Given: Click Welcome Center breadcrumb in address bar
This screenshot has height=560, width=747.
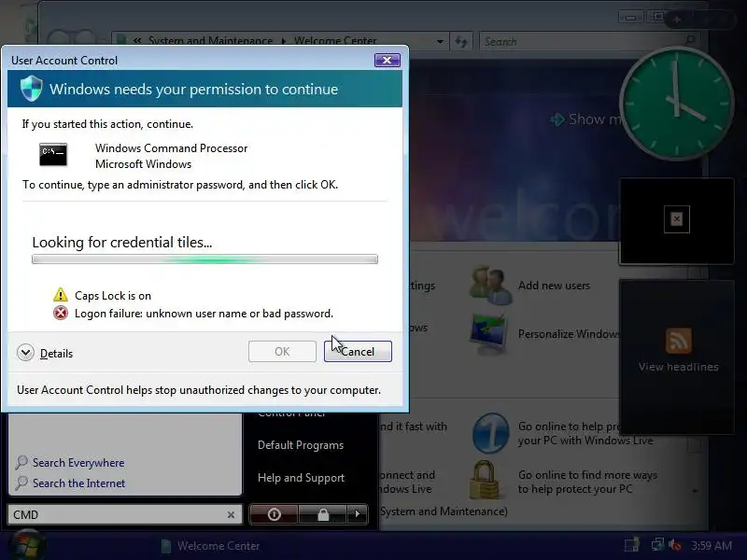Looking at the screenshot, I should pos(335,41).
